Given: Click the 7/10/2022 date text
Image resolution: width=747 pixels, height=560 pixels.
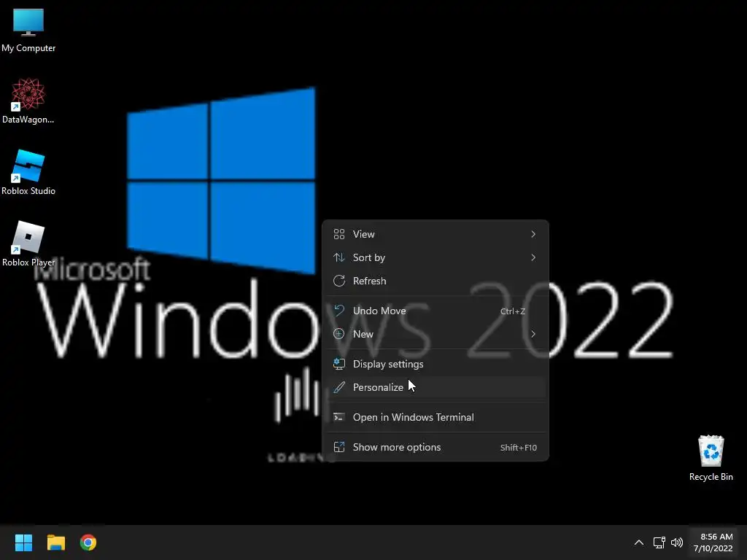Looking at the screenshot, I should (713, 548).
